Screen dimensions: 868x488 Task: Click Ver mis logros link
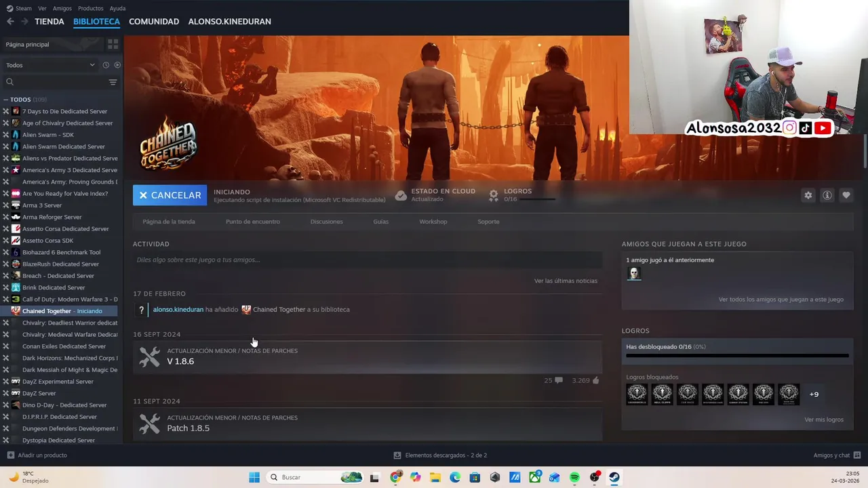pyautogui.click(x=824, y=420)
